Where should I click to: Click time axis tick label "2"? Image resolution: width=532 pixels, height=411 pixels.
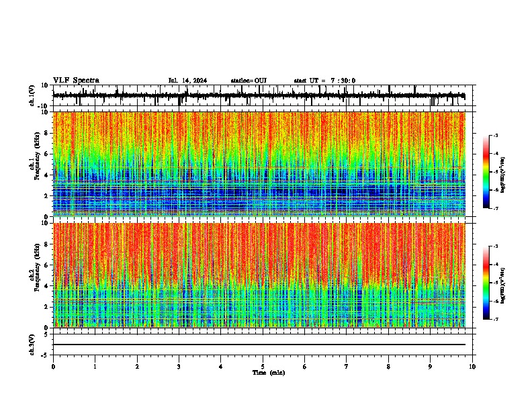(137, 367)
